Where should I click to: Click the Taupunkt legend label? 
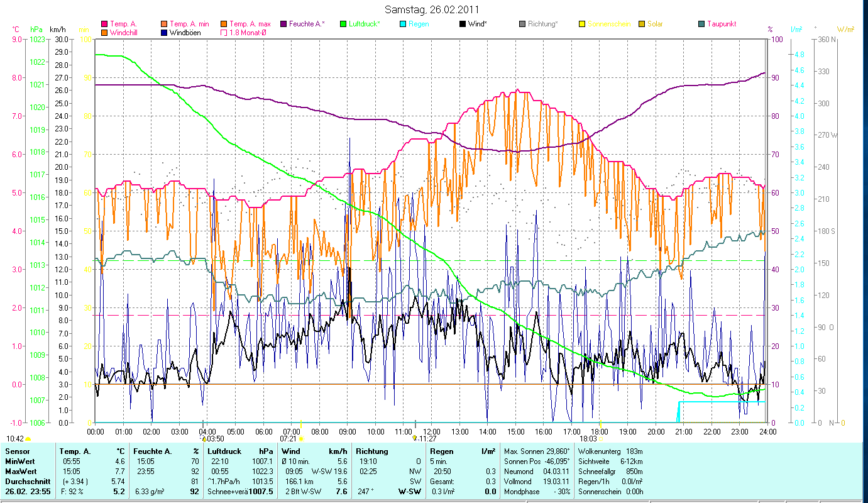coord(721,24)
